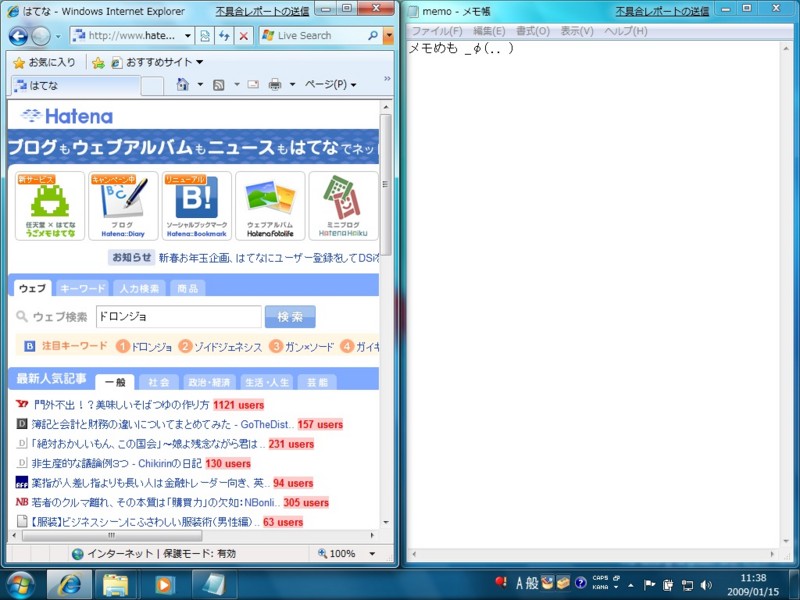Screen dimensions: 800x600
Task: Click the Print icon in IE toolbar
Action: [276, 84]
